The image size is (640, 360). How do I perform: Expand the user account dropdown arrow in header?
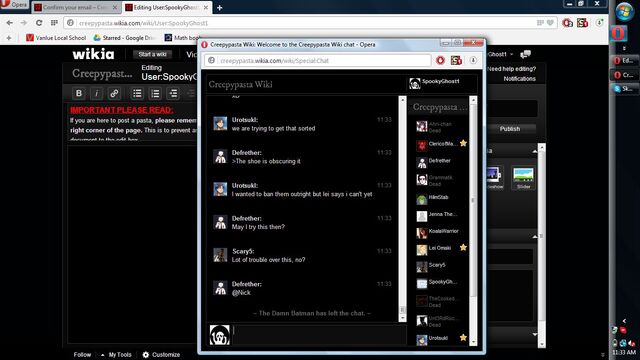point(511,54)
